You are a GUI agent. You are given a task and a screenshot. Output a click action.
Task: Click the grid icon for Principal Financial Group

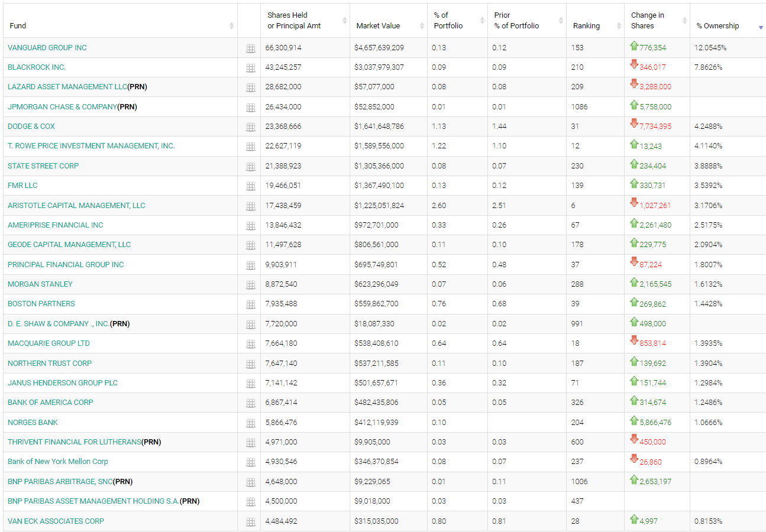[x=250, y=265]
